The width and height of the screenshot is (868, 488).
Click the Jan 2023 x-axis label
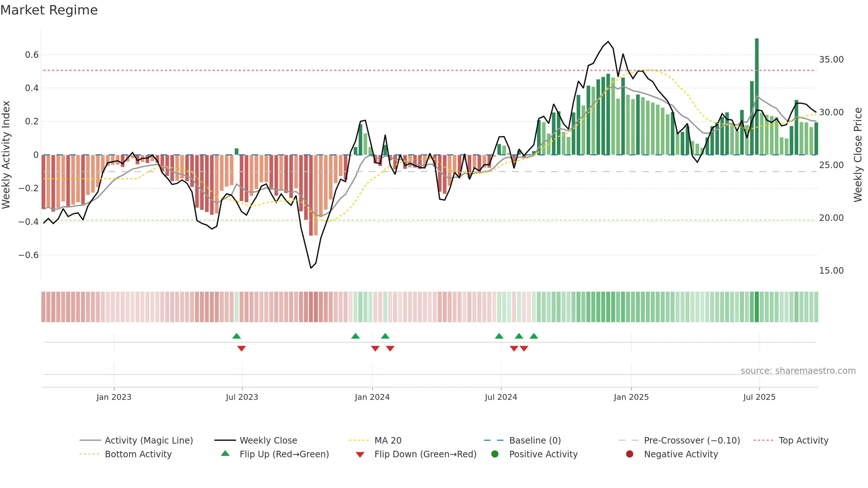pyautogui.click(x=114, y=397)
